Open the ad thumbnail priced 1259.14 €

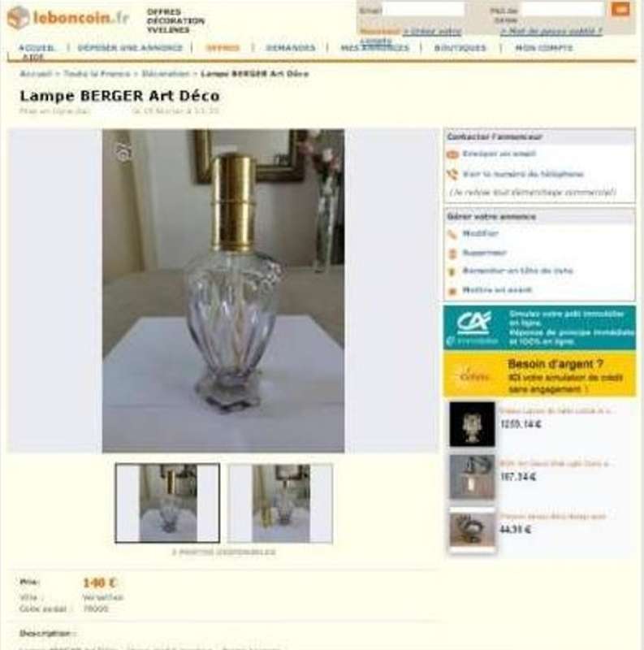point(472,423)
